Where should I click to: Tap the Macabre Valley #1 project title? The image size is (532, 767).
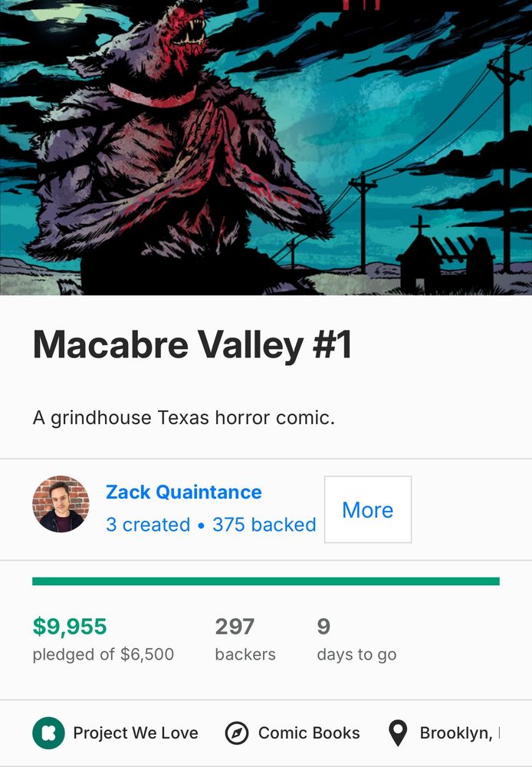[x=192, y=344]
